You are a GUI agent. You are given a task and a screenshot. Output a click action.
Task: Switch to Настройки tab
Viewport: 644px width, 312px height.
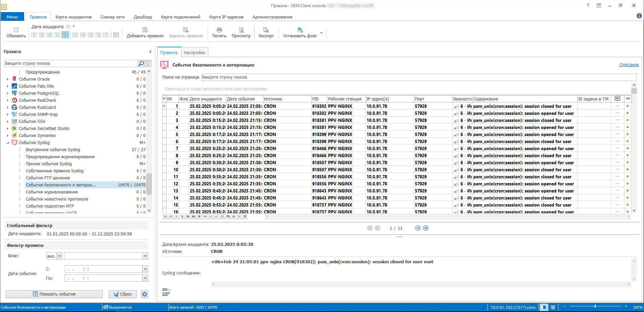(194, 52)
